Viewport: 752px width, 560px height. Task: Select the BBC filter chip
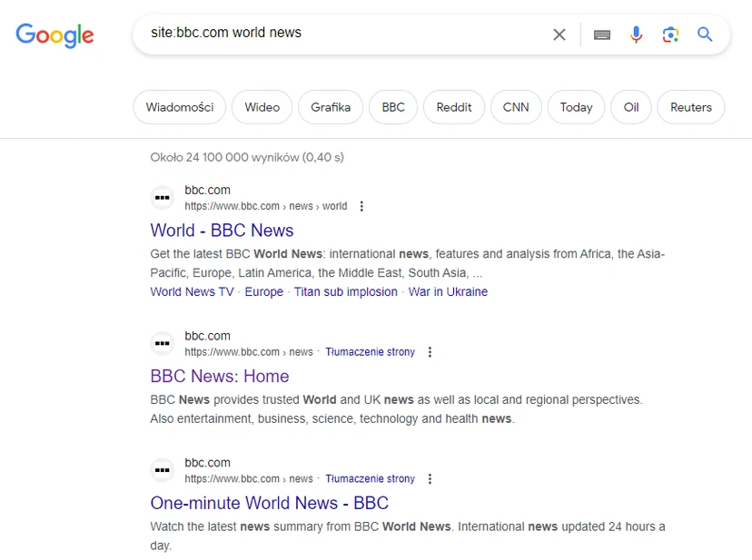pyautogui.click(x=393, y=107)
